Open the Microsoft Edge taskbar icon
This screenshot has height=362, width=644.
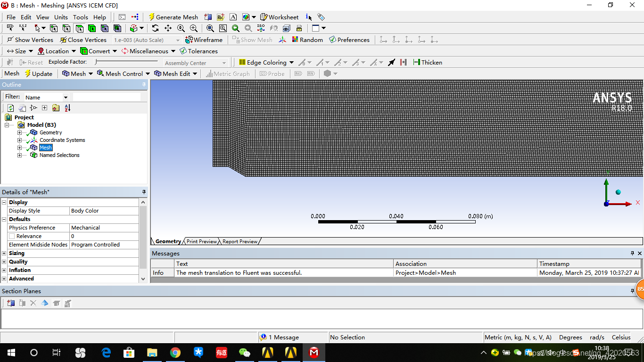(106, 353)
